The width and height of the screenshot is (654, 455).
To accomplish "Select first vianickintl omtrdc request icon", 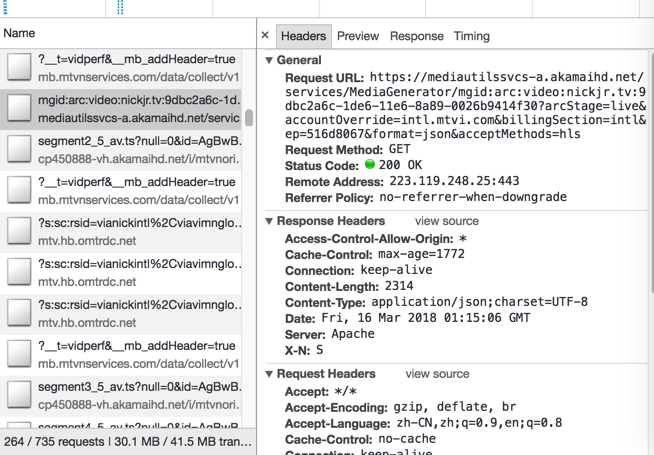I will pyautogui.click(x=19, y=231).
